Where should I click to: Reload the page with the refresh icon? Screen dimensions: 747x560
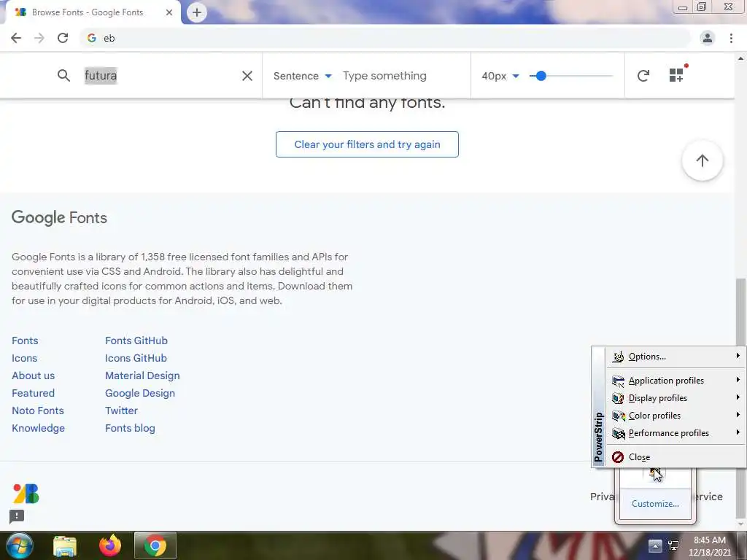[63, 38]
